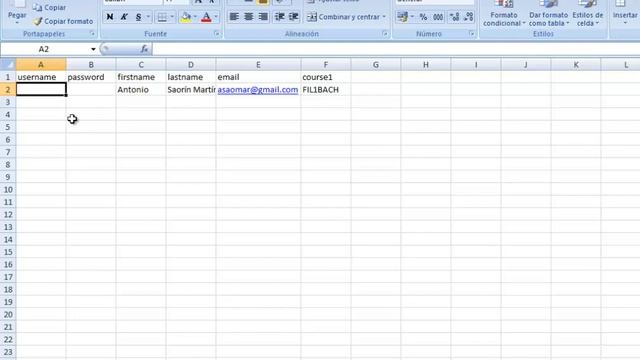Screen dimensions: 640x360
Task: Select cell with 'password'
Action: (x=91, y=77)
